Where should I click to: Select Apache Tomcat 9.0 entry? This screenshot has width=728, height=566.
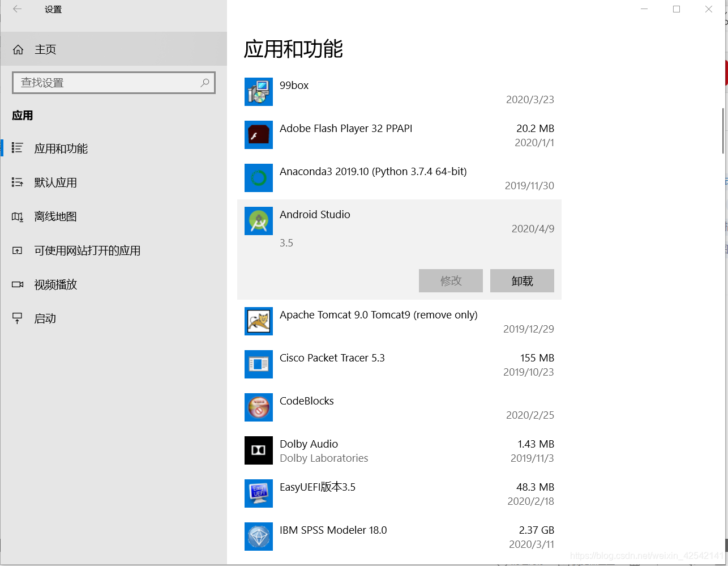point(399,321)
